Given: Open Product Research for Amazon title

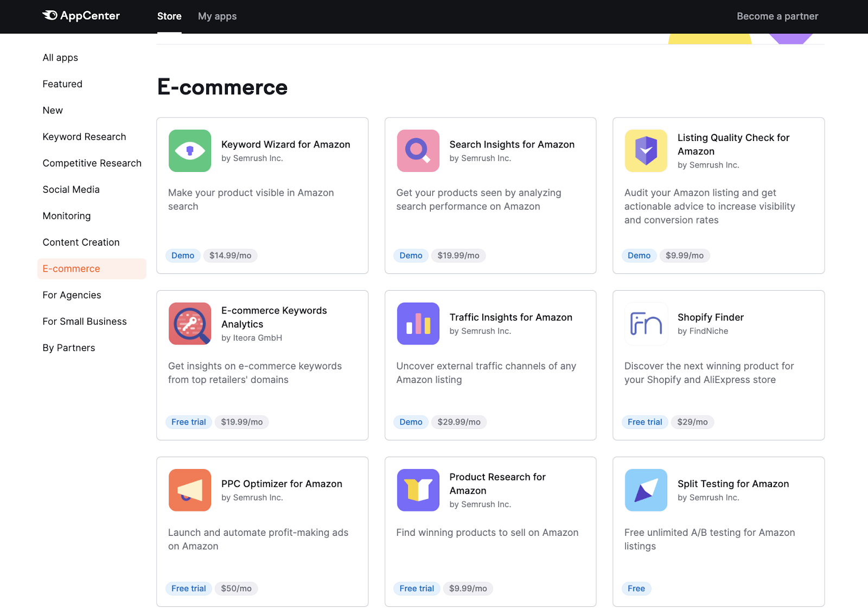Looking at the screenshot, I should [x=497, y=484].
